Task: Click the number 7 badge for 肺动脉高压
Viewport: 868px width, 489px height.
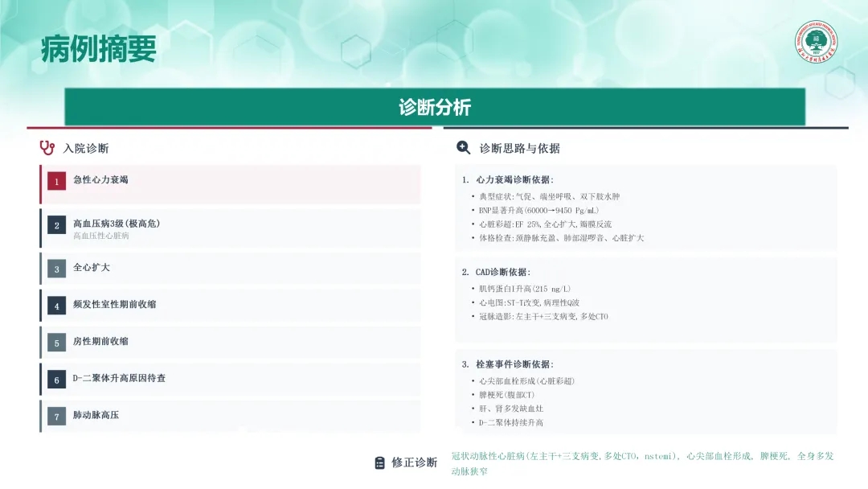Action: click(x=56, y=417)
